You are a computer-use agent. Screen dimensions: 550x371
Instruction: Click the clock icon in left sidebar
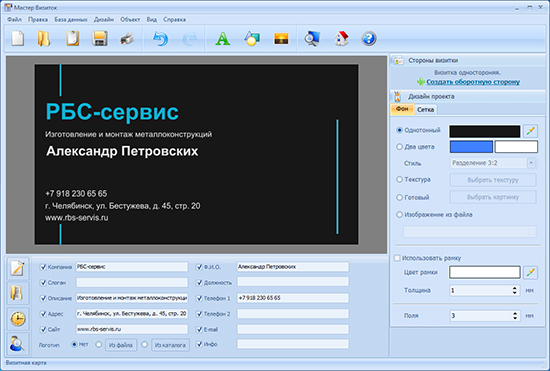(18, 318)
